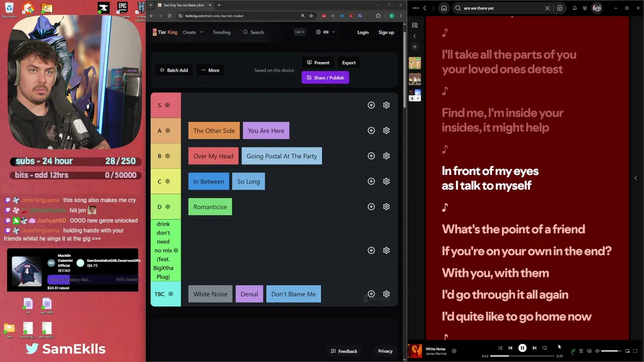Edit the S tier label gear

point(168,105)
